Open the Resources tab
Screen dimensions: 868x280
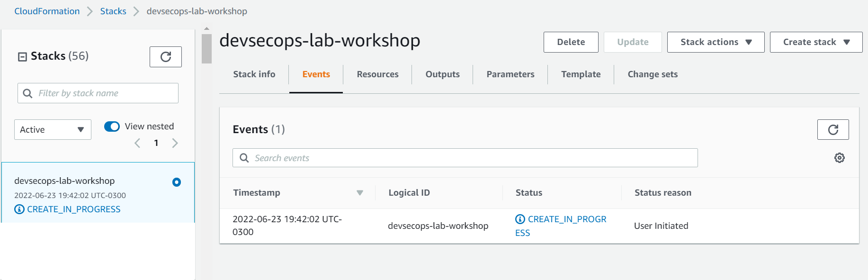tap(377, 74)
